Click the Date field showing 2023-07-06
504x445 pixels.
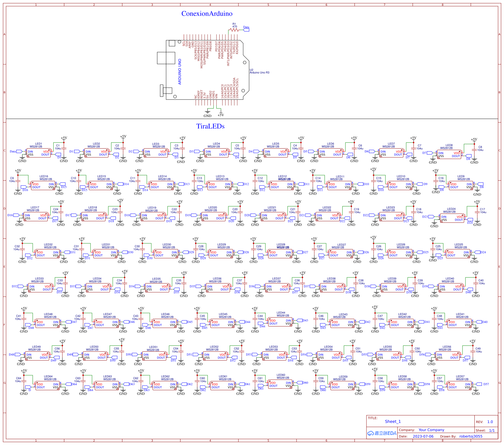pyautogui.click(x=423, y=436)
